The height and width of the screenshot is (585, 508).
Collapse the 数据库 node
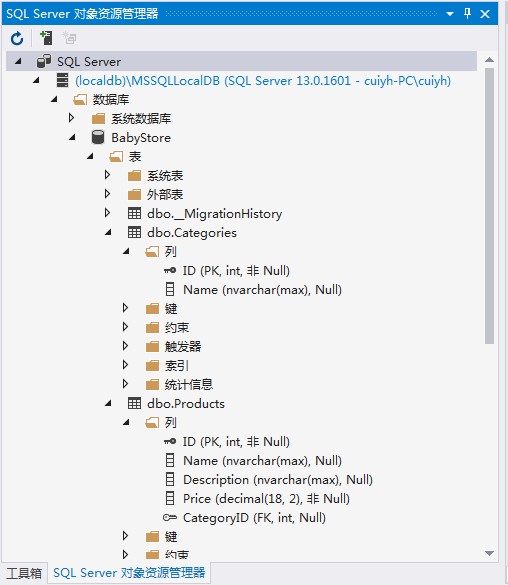point(54,100)
